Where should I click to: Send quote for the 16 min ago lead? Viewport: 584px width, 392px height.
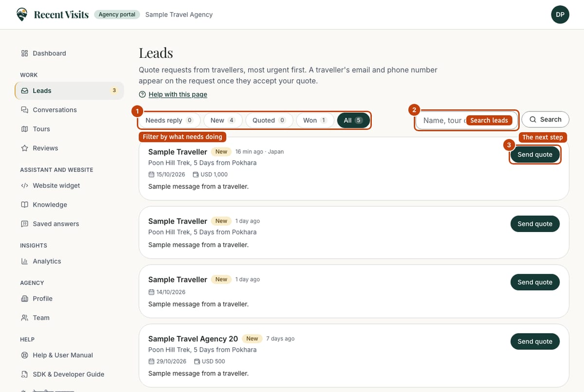click(x=535, y=155)
